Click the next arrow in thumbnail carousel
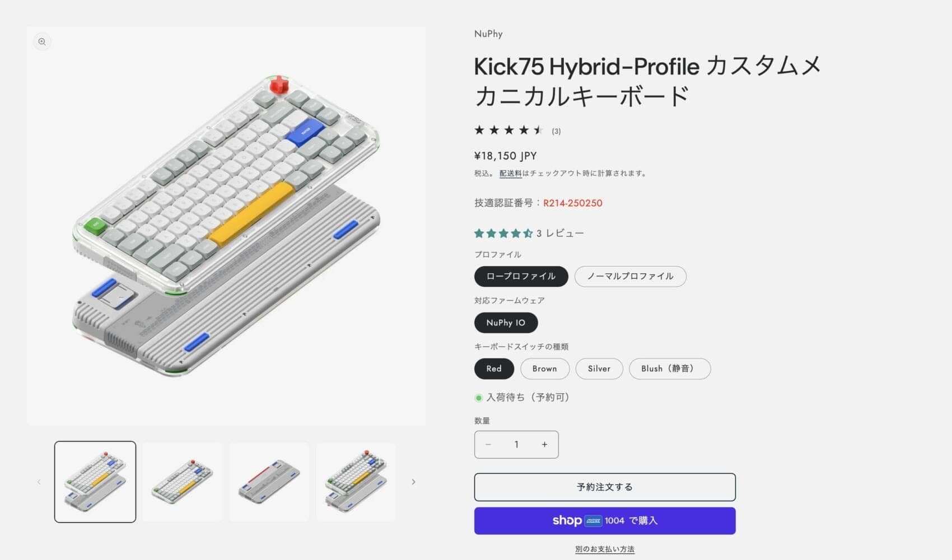The image size is (952, 560). (x=414, y=482)
